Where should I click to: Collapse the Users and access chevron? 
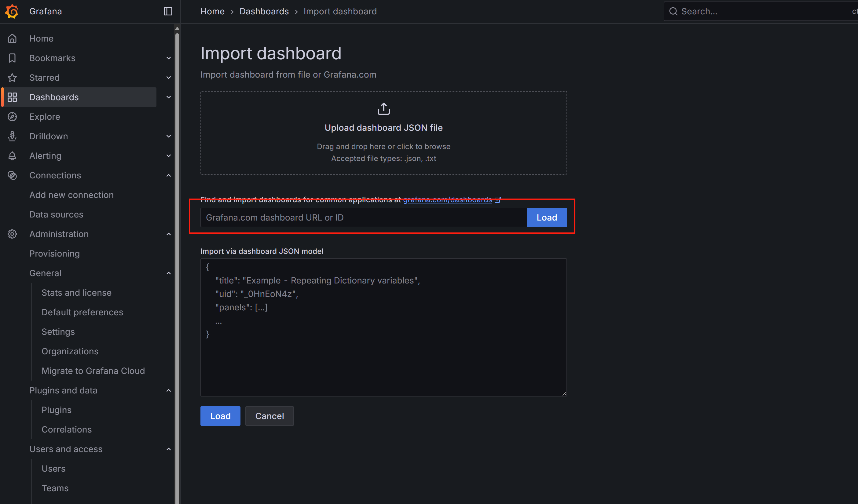169,449
